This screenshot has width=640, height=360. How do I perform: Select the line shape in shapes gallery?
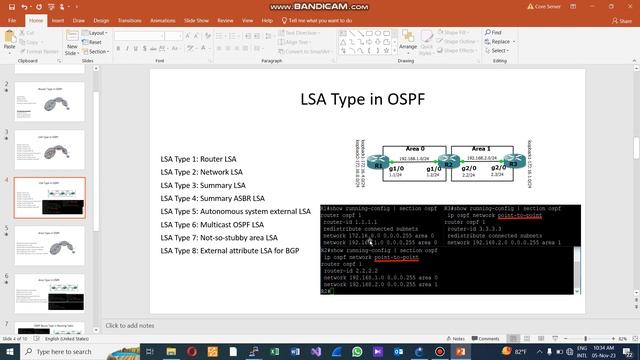(352, 33)
